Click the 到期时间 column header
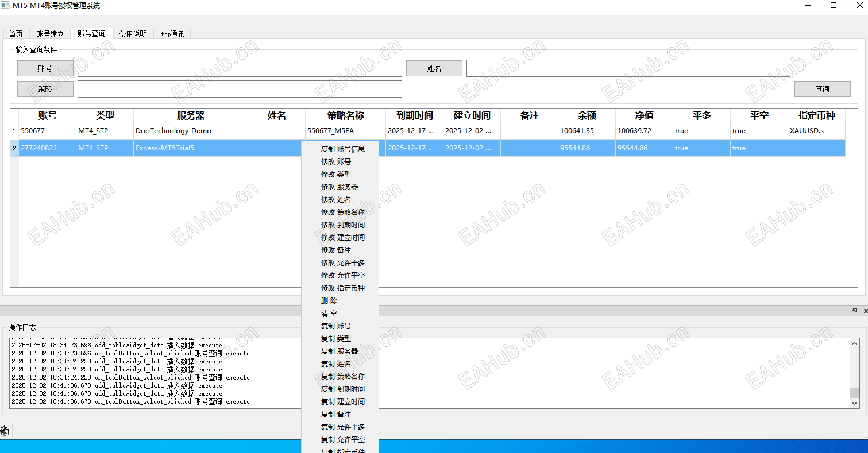Viewport: 868px width, 453px height. click(414, 115)
